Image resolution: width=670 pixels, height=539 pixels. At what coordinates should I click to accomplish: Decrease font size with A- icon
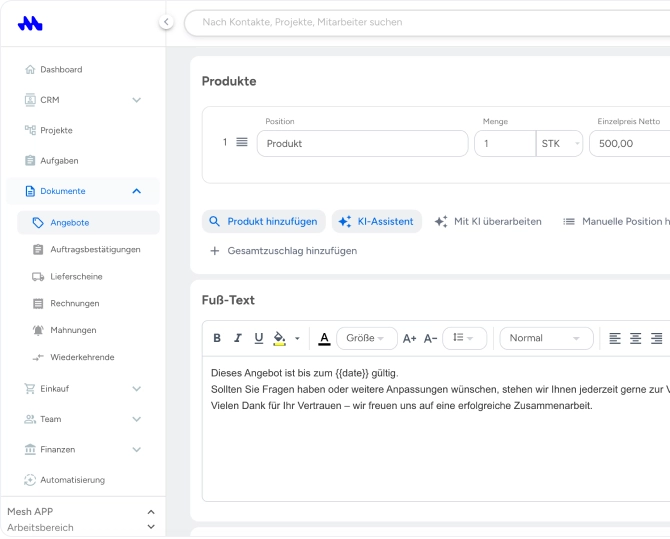tap(430, 339)
